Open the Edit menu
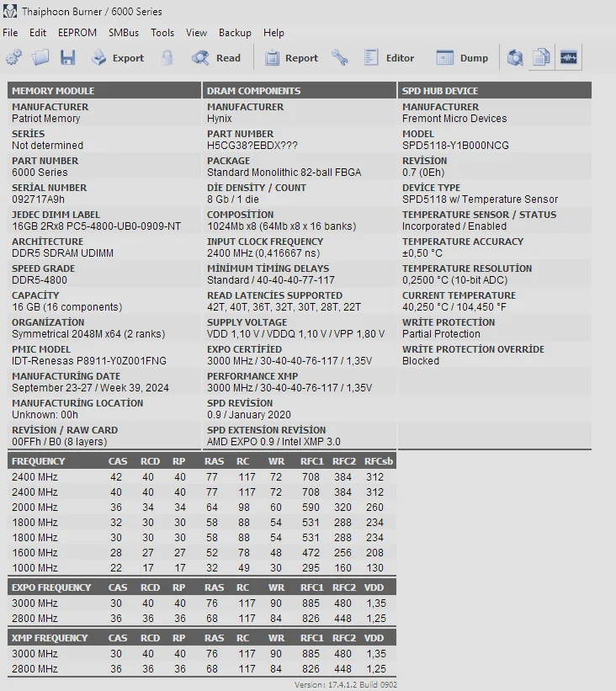 (x=38, y=33)
